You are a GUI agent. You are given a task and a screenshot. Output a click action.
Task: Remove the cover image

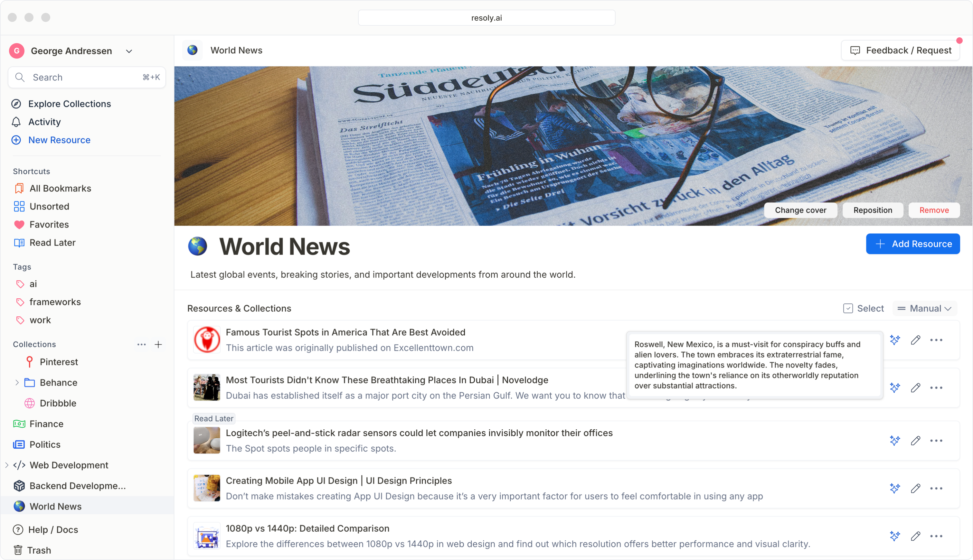[x=934, y=210]
